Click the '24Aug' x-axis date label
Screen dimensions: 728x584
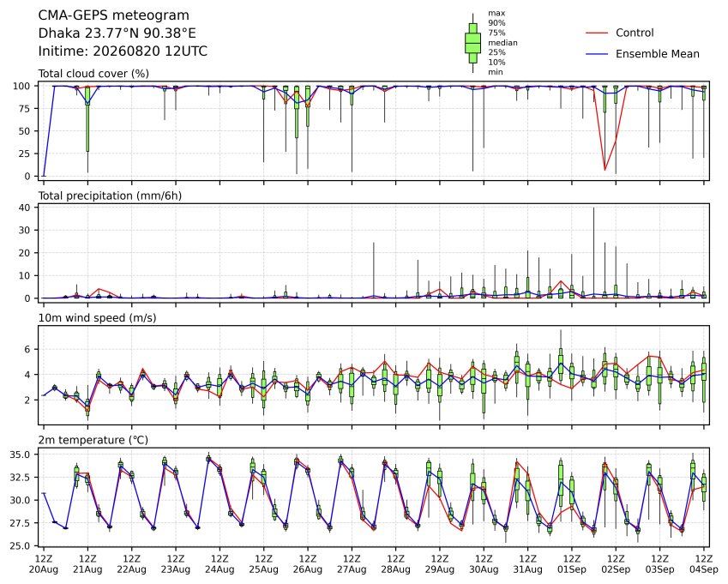pos(220,569)
